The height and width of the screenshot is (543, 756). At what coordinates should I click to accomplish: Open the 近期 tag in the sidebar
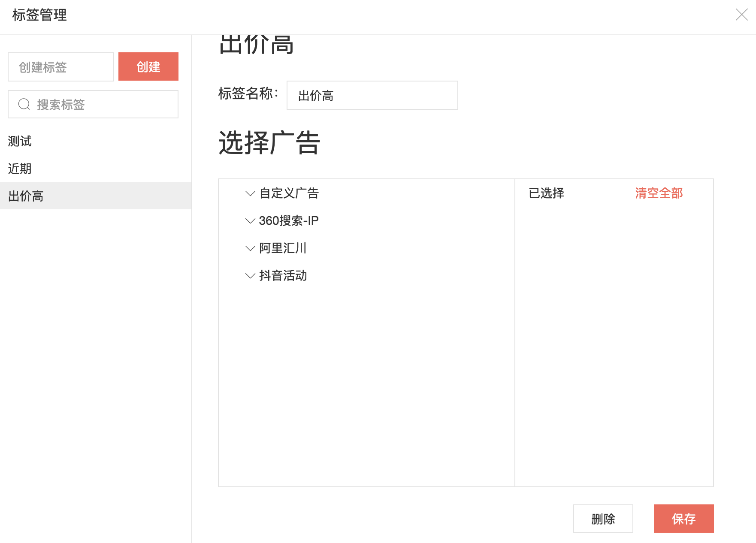[20, 169]
